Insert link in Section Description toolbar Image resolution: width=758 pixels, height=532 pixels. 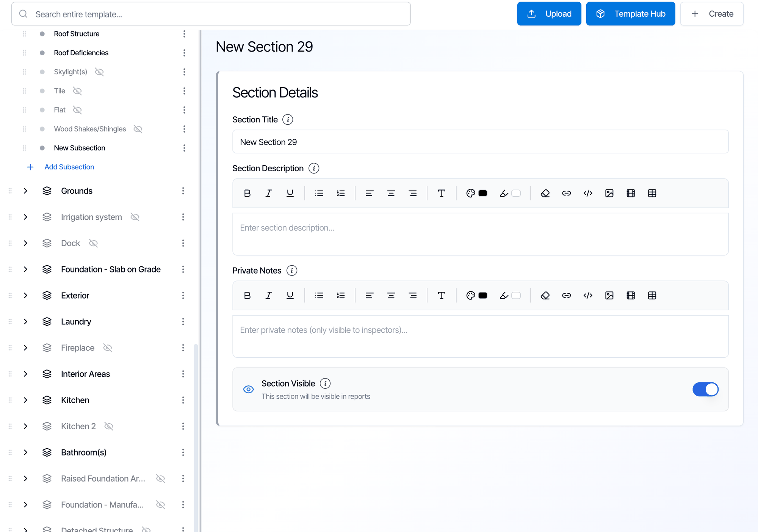(x=567, y=193)
